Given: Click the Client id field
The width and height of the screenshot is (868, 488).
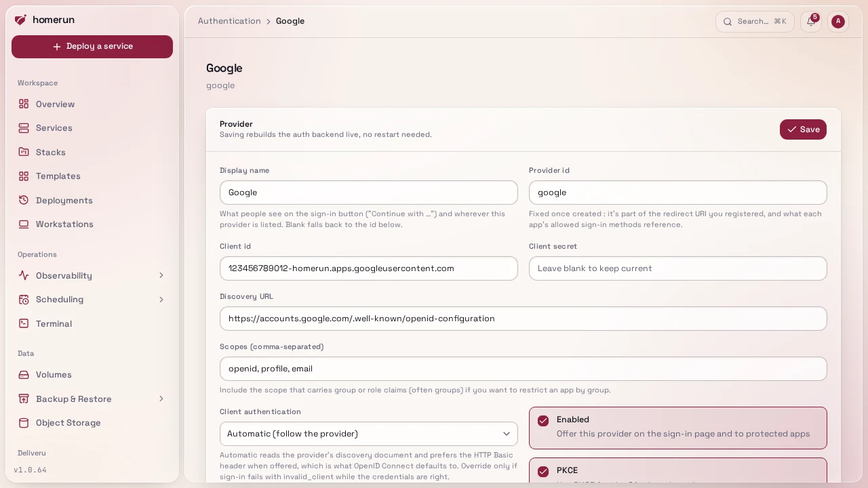Looking at the screenshot, I should [x=369, y=268].
